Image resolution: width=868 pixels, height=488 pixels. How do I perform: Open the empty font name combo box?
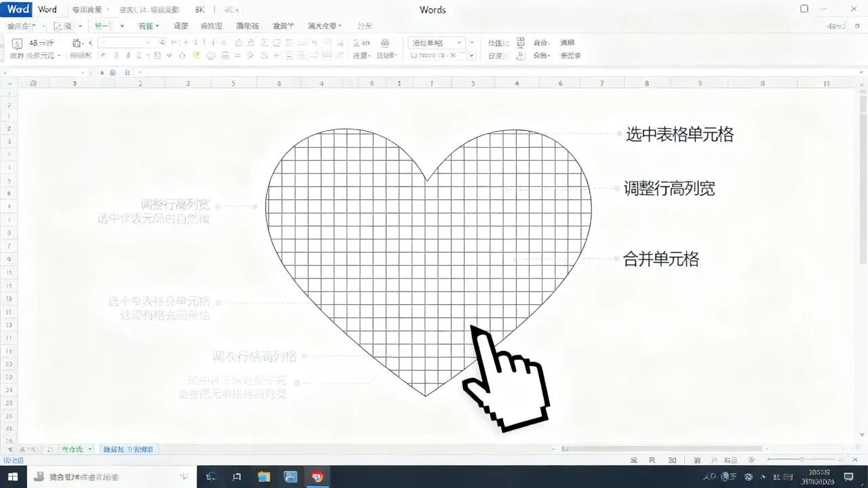(x=132, y=43)
